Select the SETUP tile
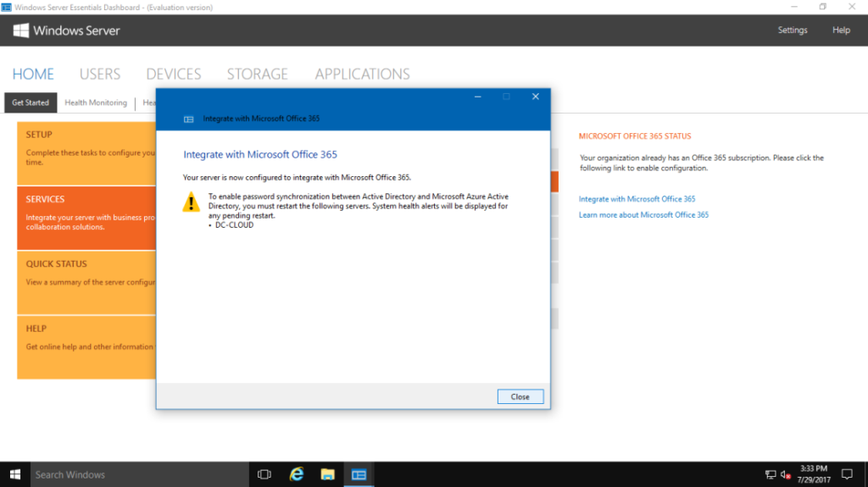This screenshot has height=487, width=868. 86,153
